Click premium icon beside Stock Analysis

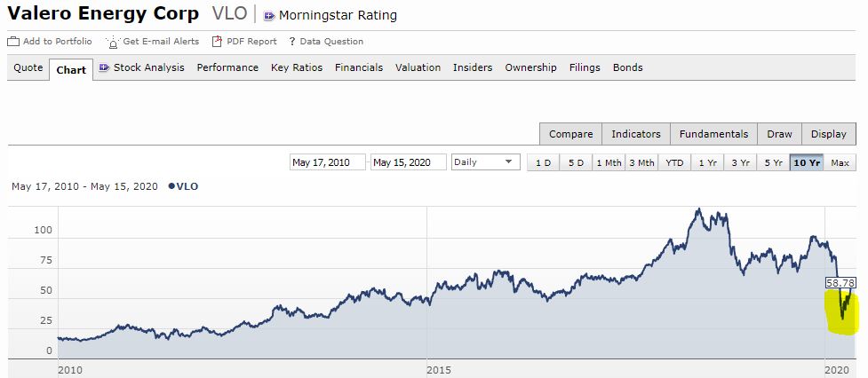(104, 67)
